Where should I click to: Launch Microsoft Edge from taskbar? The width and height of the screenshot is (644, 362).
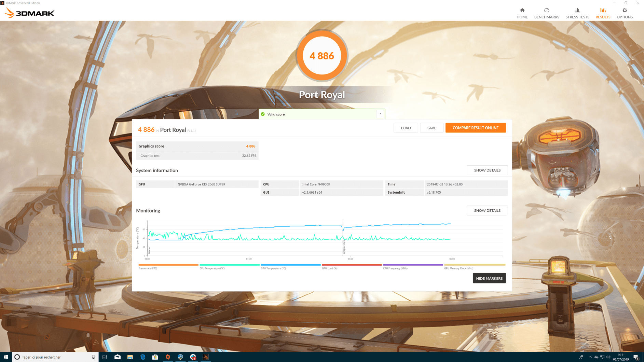(x=143, y=357)
